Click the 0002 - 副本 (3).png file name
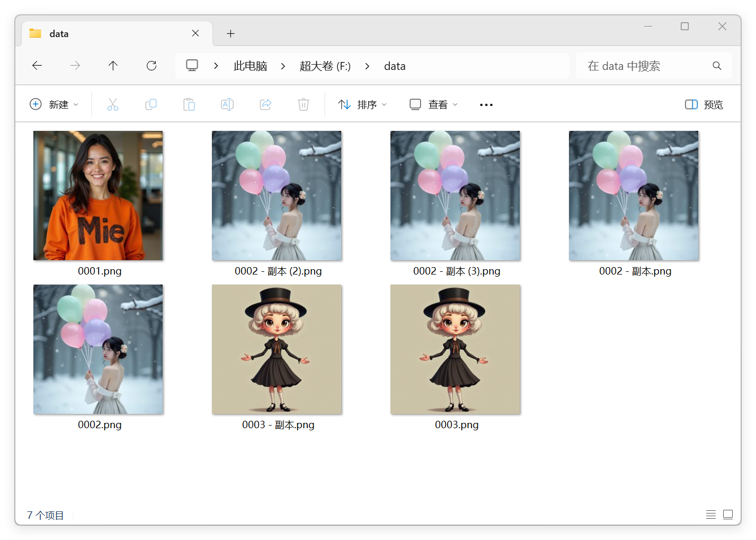The image size is (756, 540). 457,271
